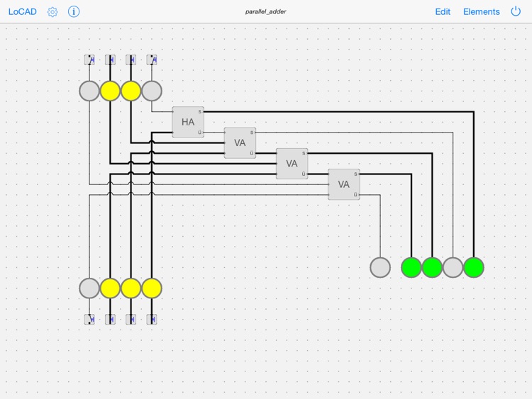Toggle the leftmost bottom-row input switch

pos(89,319)
